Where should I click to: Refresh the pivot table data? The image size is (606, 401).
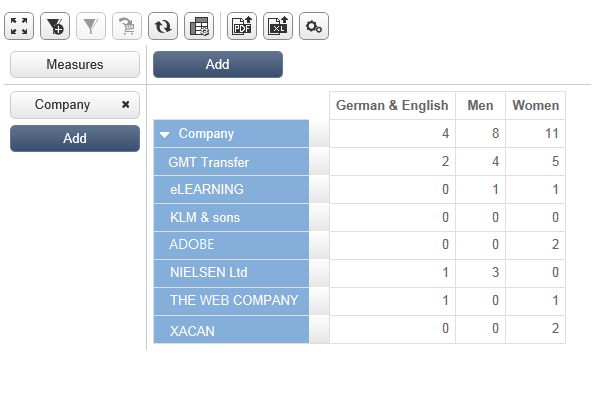(163, 27)
